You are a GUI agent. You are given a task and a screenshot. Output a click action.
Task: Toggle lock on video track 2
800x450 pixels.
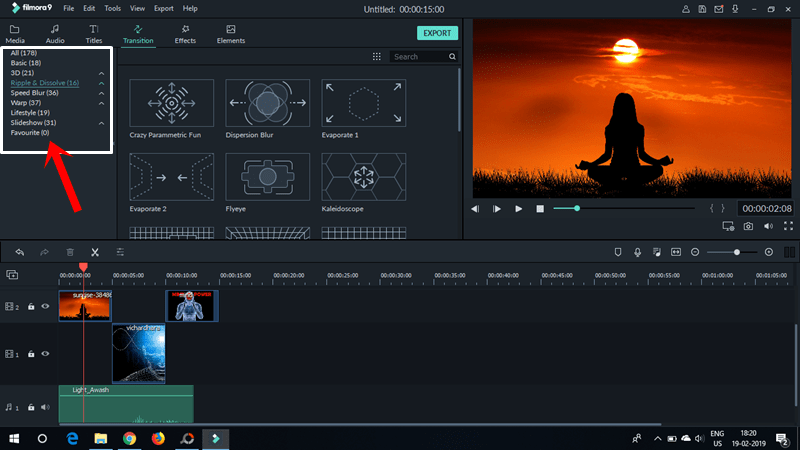tap(31, 307)
